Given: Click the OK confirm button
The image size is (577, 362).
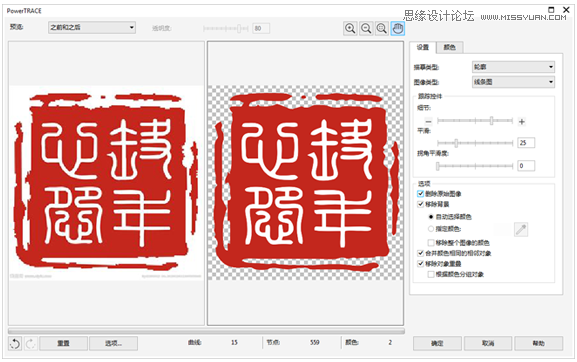Looking at the screenshot, I should coord(437,343).
